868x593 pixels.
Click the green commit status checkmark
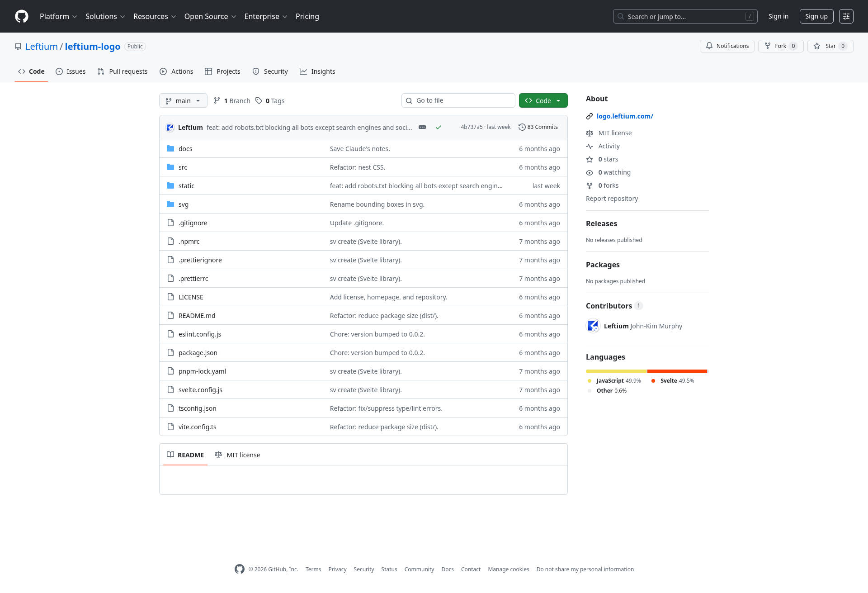point(439,128)
